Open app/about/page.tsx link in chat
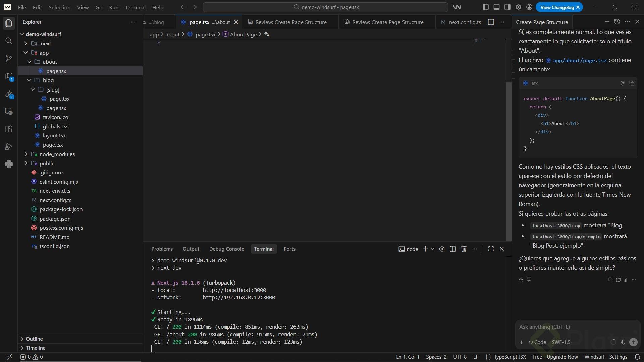644x362 pixels. [x=579, y=60]
